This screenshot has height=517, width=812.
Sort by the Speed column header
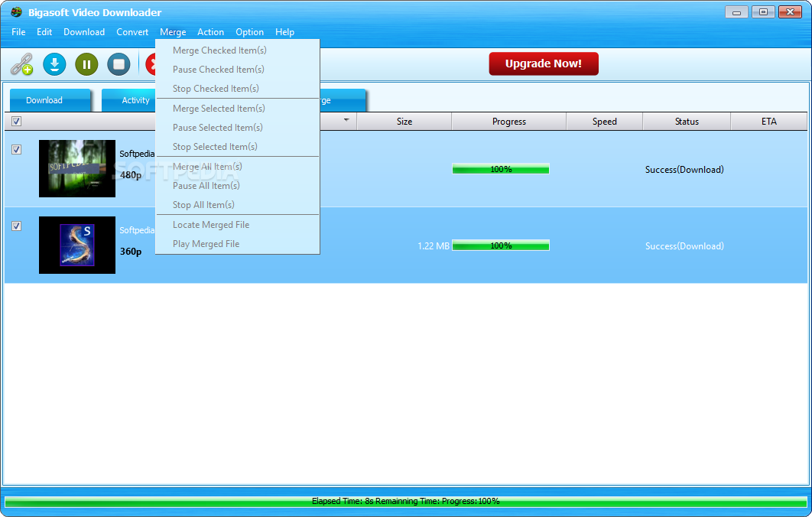click(x=604, y=122)
